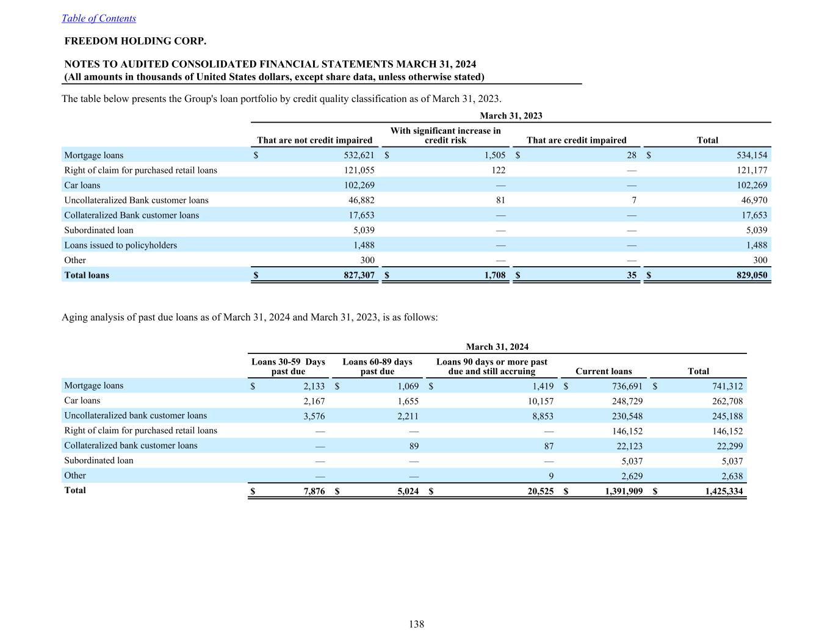The height and width of the screenshot is (644, 833).
Task: Select the 'March 31, 2024' table header
Action: [x=497, y=347]
